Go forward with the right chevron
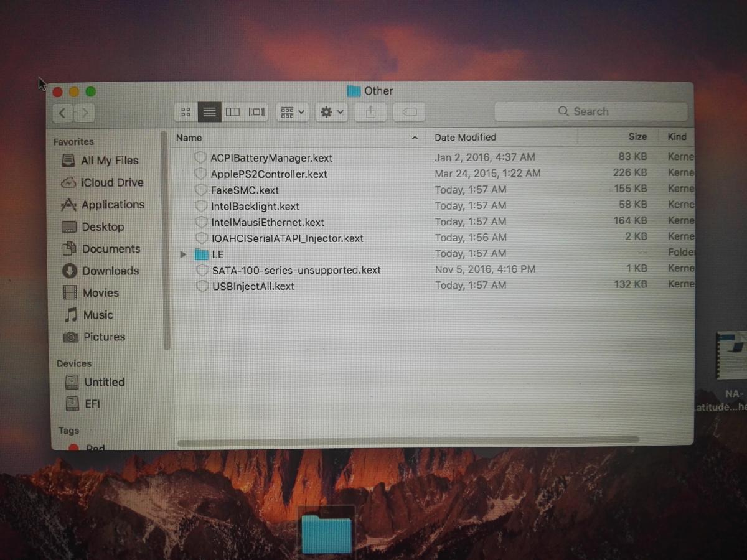747x560 pixels. click(84, 113)
